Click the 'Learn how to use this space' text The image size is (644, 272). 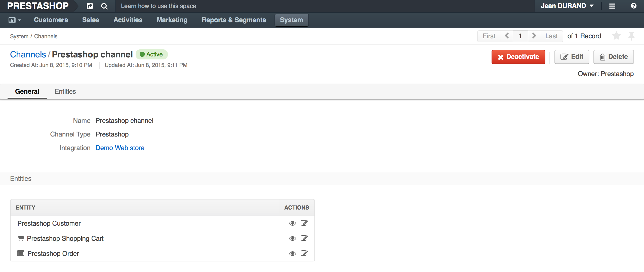tap(158, 6)
